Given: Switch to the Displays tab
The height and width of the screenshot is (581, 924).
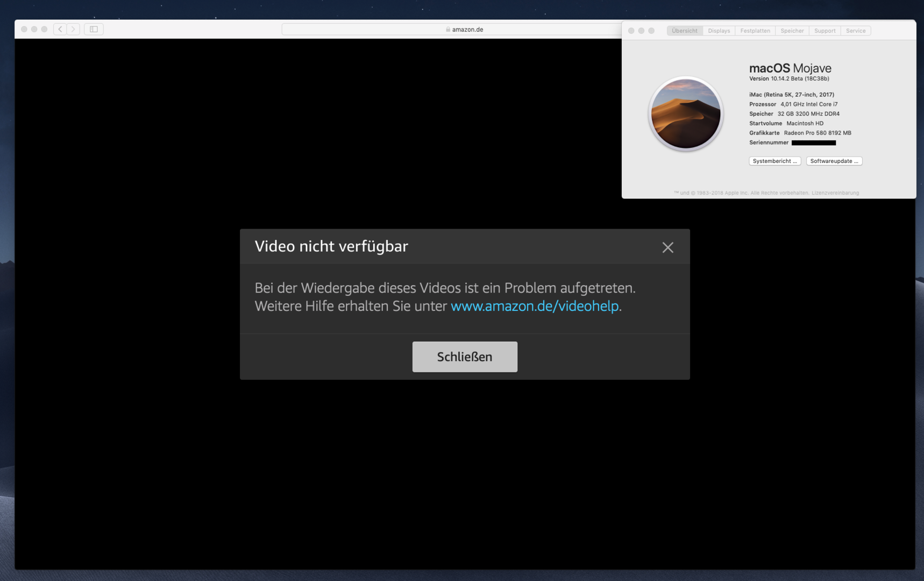Looking at the screenshot, I should 719,31.
